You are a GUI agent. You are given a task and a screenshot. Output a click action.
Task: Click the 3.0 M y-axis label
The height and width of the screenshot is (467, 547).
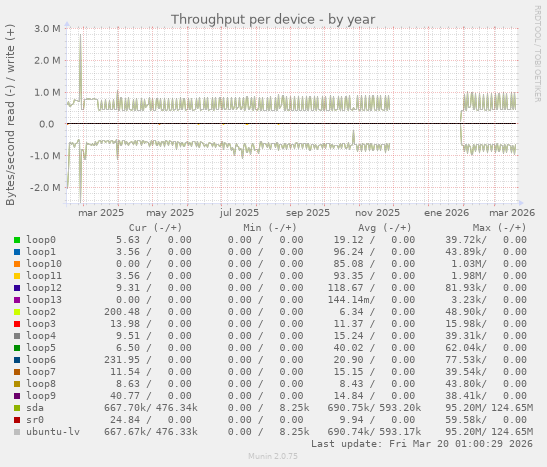coord(47,29)
